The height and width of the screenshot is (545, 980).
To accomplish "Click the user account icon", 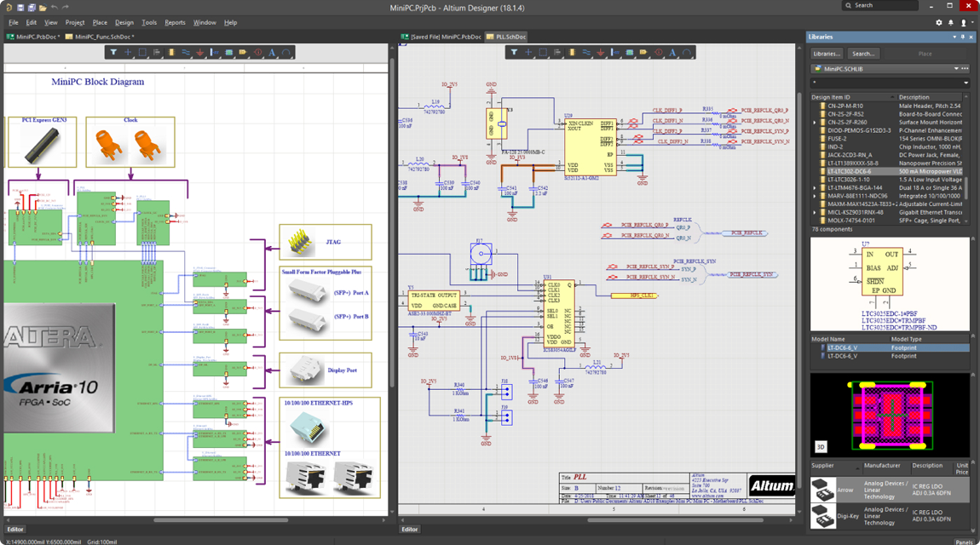I will click(963, 22).
